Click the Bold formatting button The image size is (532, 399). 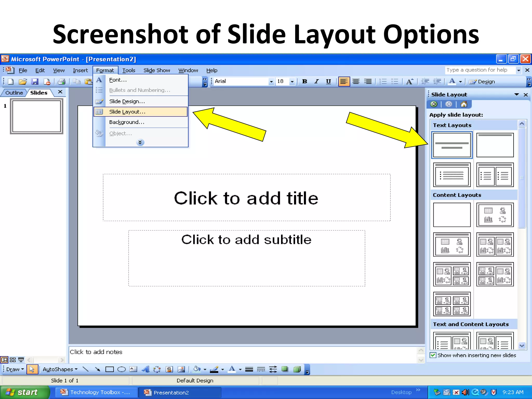click(305, 81)
